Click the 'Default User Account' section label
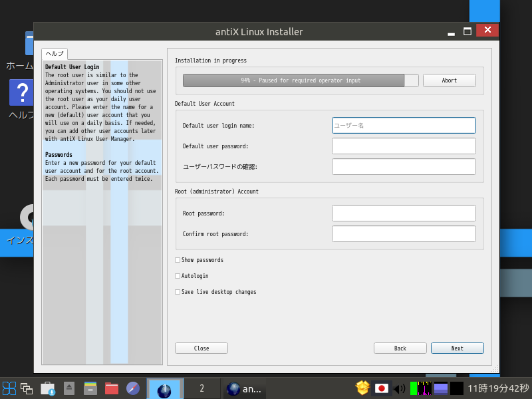This screenshot has width=532, height=399. [x=205, y=104]
